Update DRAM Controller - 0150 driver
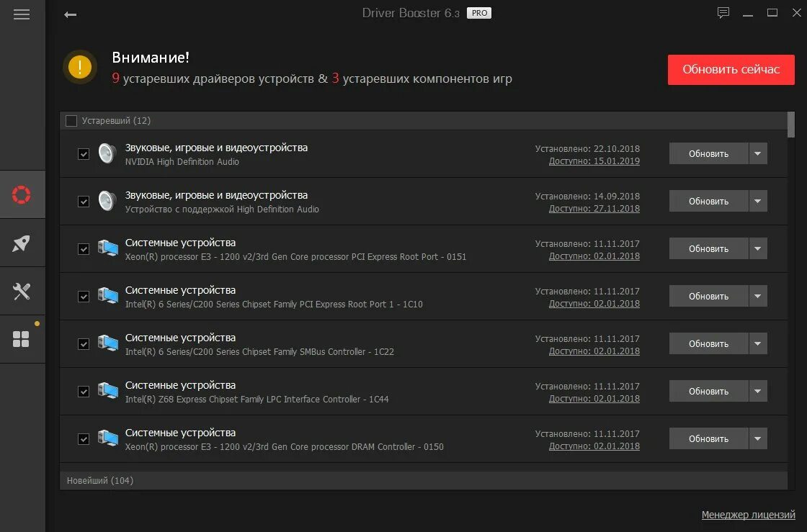Viewport: 807px width, 532px height. click(x=709, y=438)
